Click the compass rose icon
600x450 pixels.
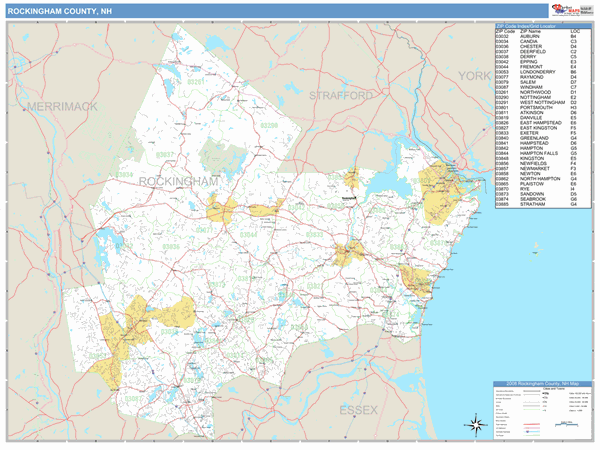tap(478, 424)
